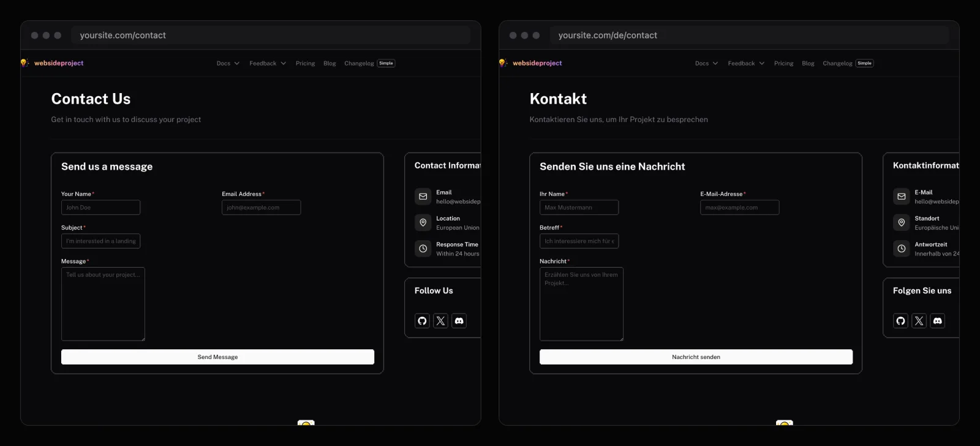Open GitHub icon under Folgen Sie uns
The width and height of the screenshot is (980, 446).
(x=900, y=321)
